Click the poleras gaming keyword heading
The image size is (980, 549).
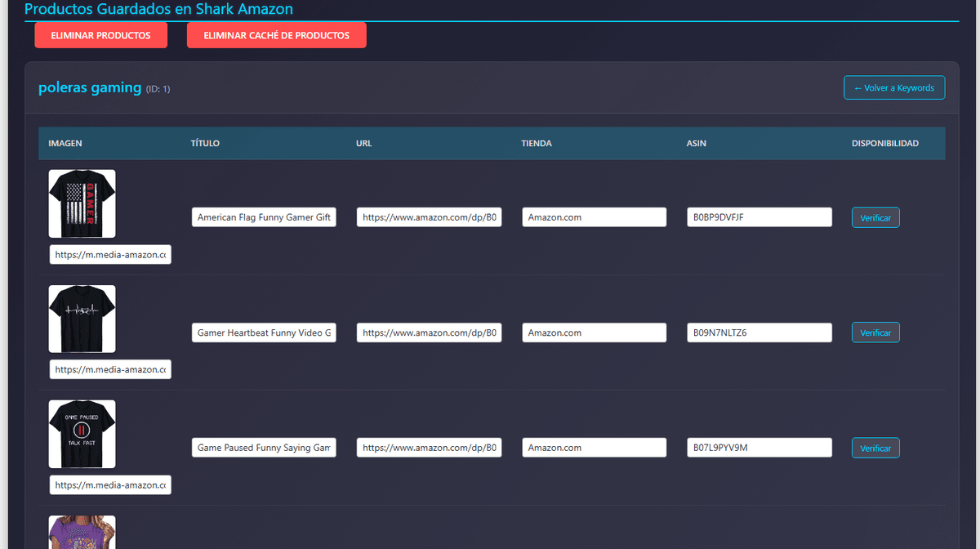tap(90, 87)
